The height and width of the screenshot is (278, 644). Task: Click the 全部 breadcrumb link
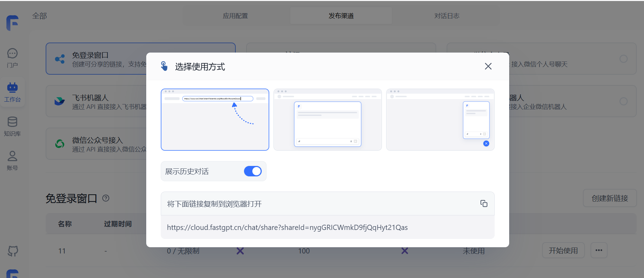tap(39, 16)
